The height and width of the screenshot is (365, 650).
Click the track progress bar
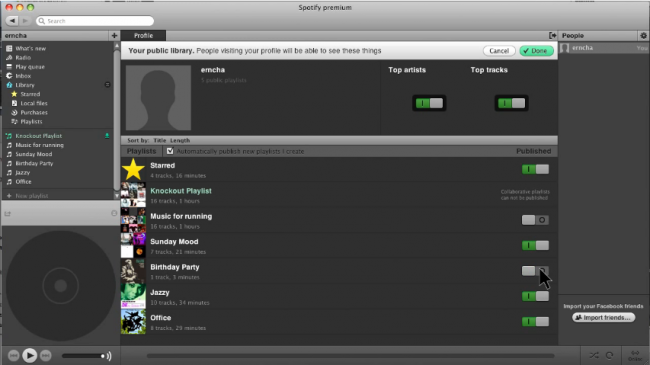click(x=350, y=356)
